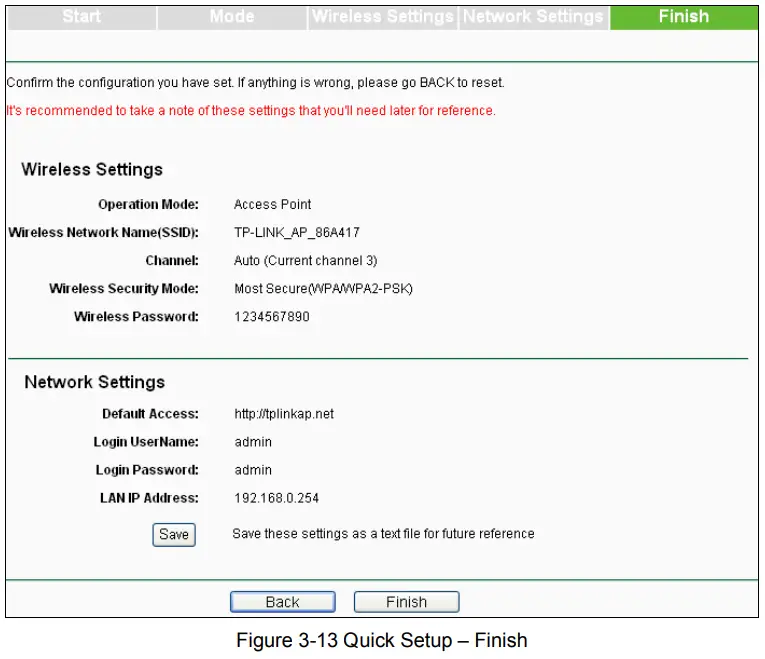Click the Network Settings section heading
Viewport: 765px width, 659px height.
(95, 382)
